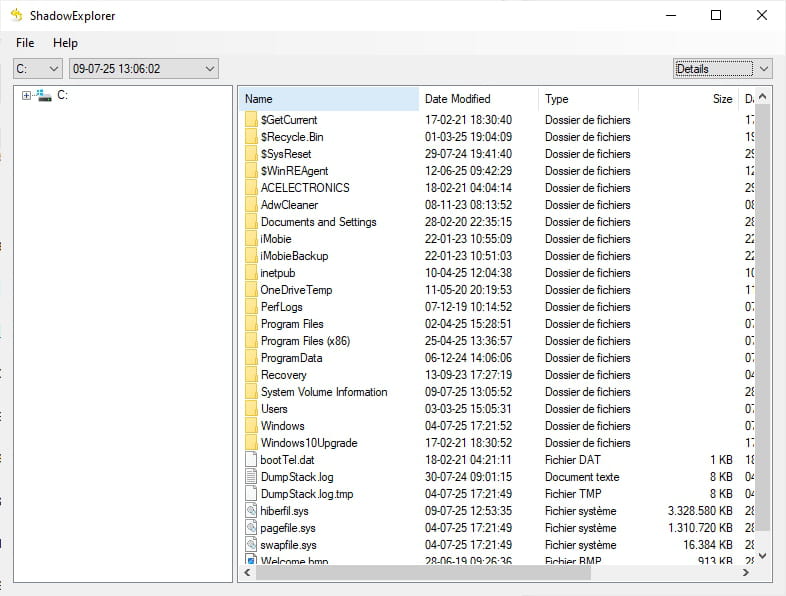Screen dimensions: 786x596
Task: Select the ProgramData folder name
Action: pyautogui.click(x=291, y=358)
